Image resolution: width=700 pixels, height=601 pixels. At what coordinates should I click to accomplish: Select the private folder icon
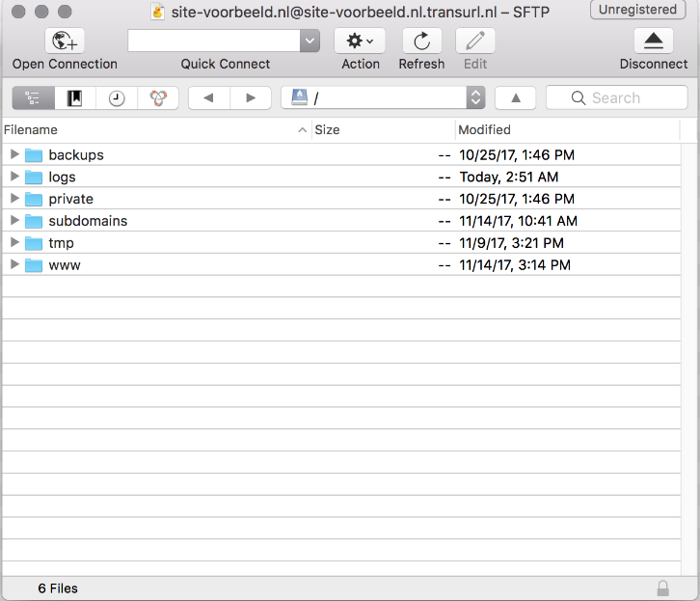coord(34,199)
